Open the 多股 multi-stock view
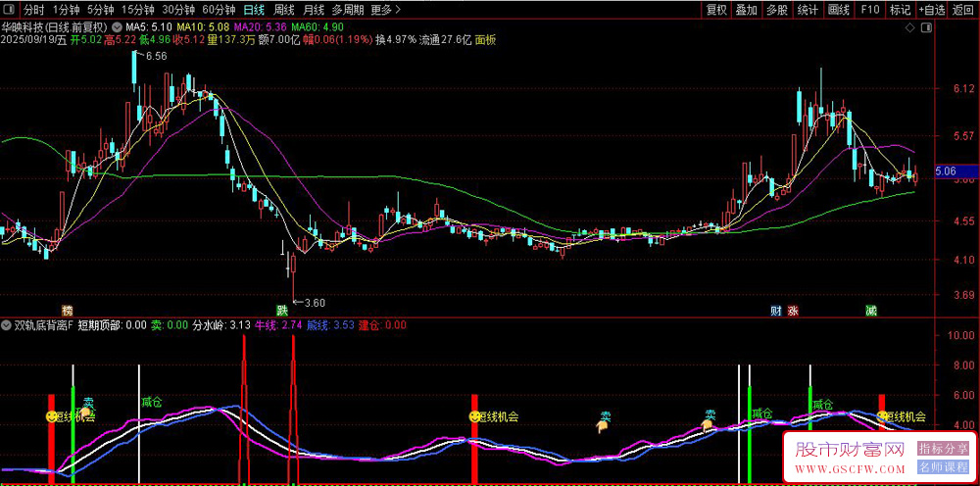Screen dimensions: 980x486 (777, 10)
